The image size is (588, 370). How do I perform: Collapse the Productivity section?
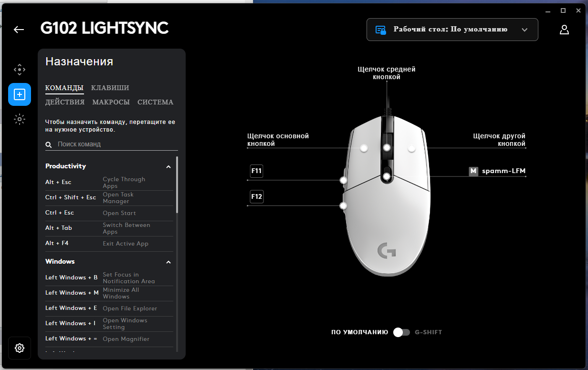pos(168,167)
